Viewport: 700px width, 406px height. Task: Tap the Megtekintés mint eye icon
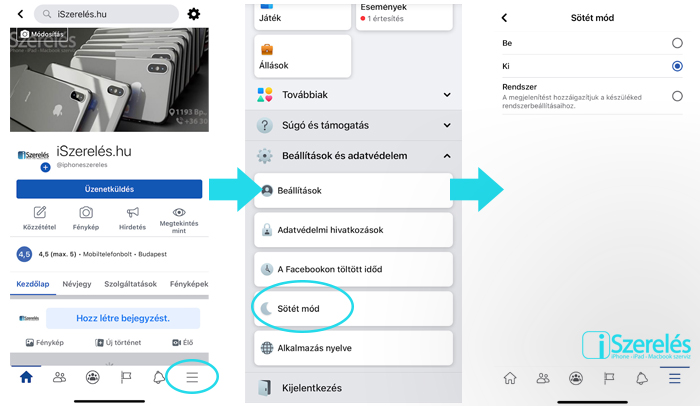point(179,212)
